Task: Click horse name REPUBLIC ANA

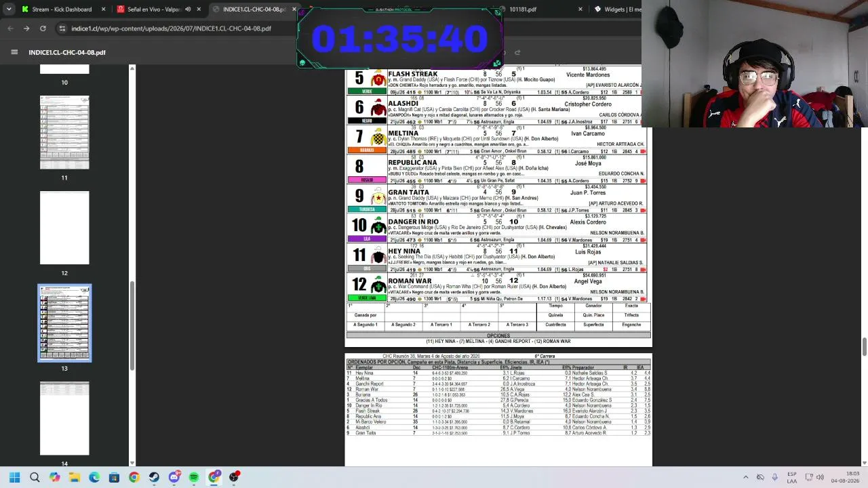Action: point(412,163)
